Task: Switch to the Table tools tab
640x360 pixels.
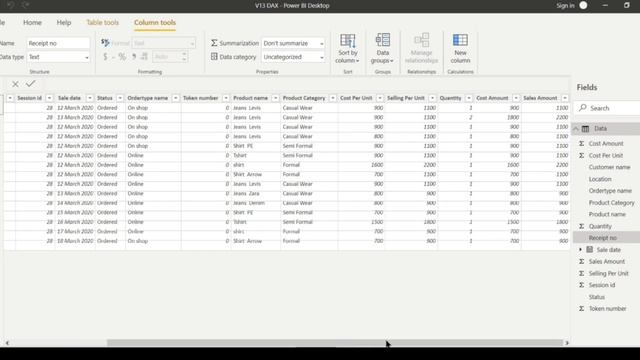Action: (x=102, y=22)
